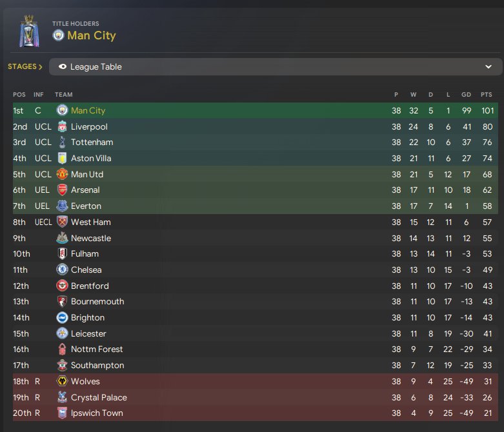Click the Arsenal crest icon
504x432 pixels.
click(62, 190)
